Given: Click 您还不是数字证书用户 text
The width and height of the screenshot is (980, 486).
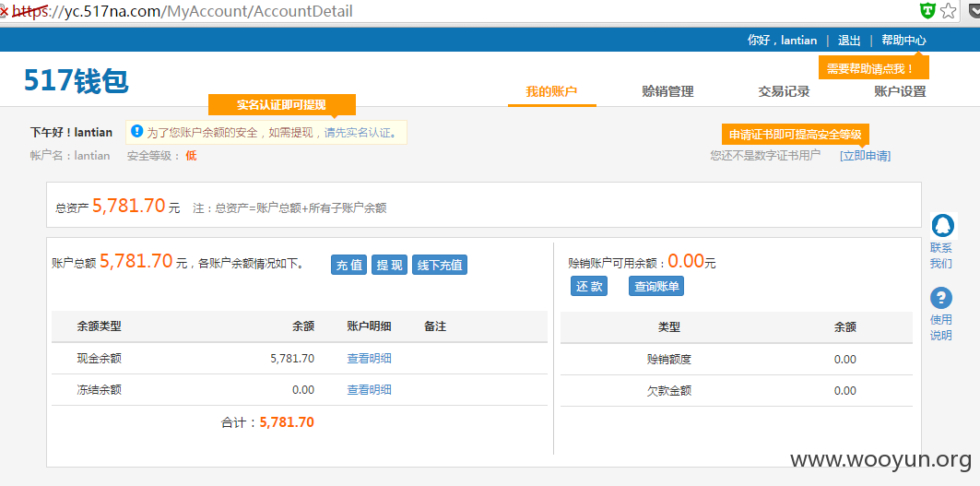Looking at the screenshot, I should (765, 156).
